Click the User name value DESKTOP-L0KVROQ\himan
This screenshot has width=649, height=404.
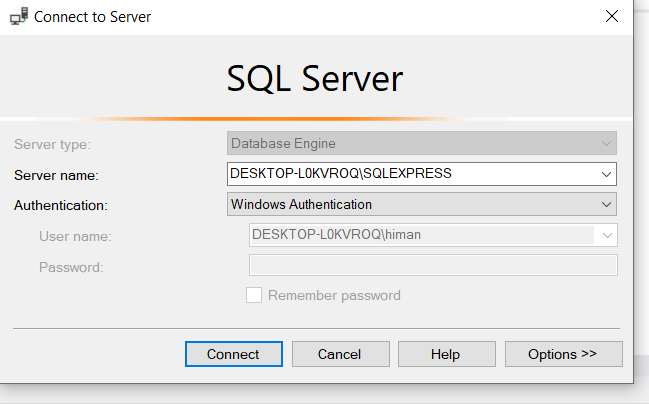click(337, 235)
